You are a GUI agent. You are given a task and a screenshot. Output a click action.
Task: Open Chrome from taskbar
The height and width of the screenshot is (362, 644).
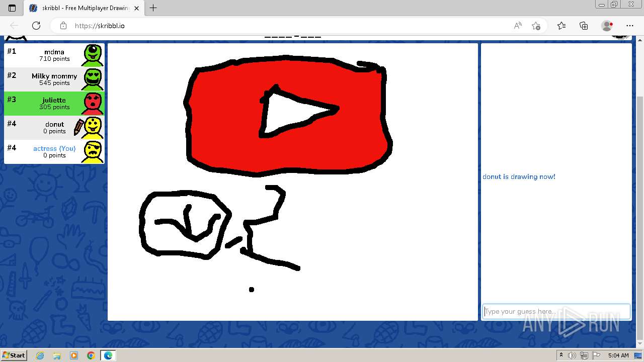[91, 355]
